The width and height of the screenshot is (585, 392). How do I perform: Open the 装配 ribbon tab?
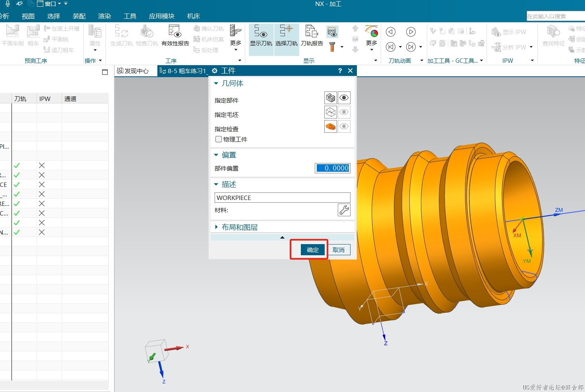pyautogui.click(x=79, y=16)
